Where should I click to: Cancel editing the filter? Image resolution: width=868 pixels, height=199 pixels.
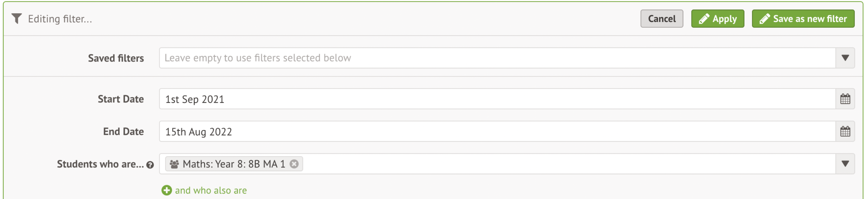click(x=662, y=19)
